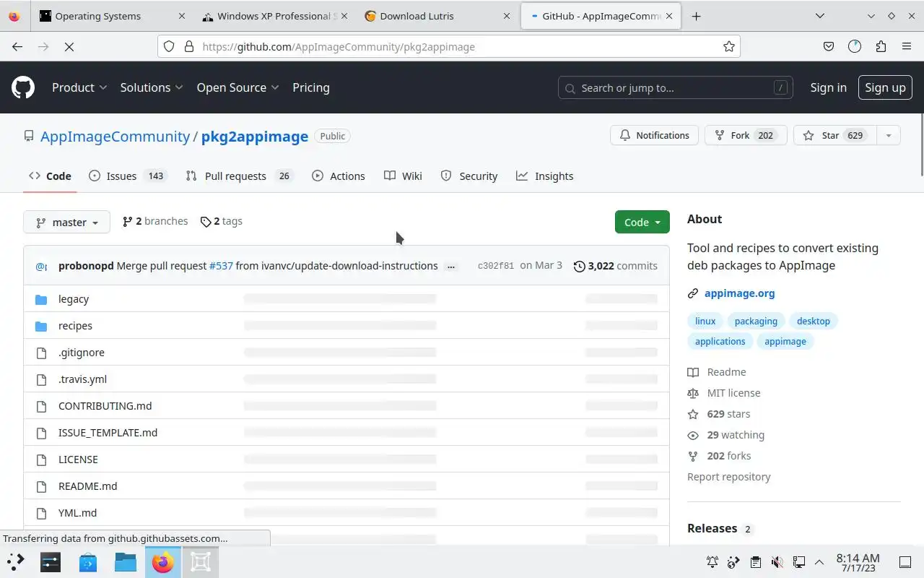Open the Security tab

coord(469,176)
